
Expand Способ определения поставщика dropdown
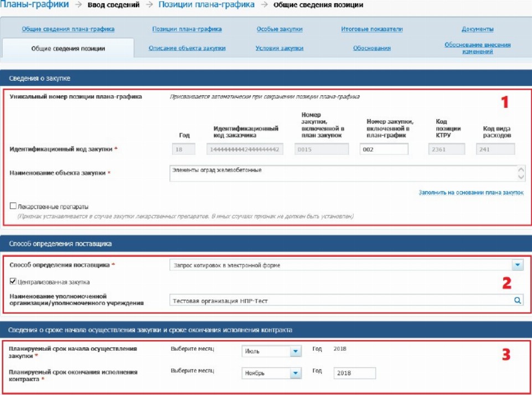pos(517,265)
